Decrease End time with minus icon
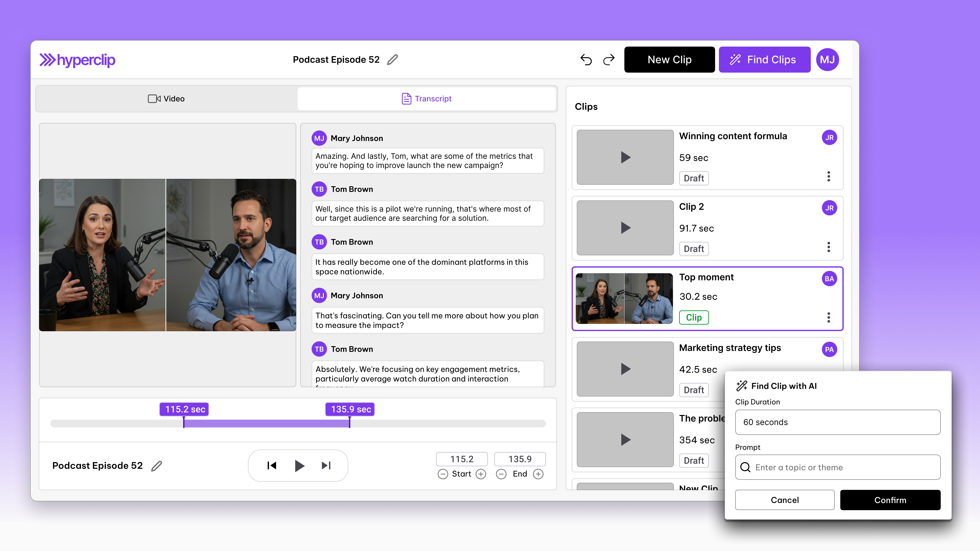This screenshot has height=551, width=980. tap(501, 474)
